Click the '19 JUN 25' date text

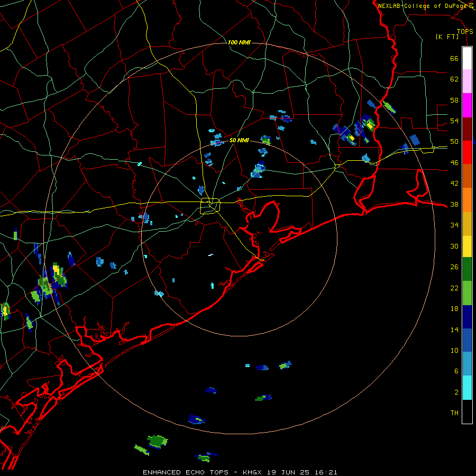pyautogui.click(x=288, y=472)
